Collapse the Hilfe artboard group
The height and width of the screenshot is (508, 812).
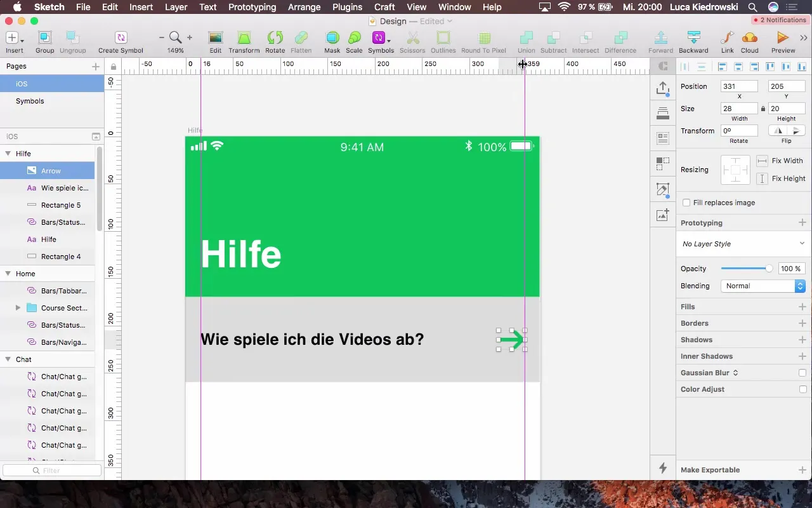point(8,154)
